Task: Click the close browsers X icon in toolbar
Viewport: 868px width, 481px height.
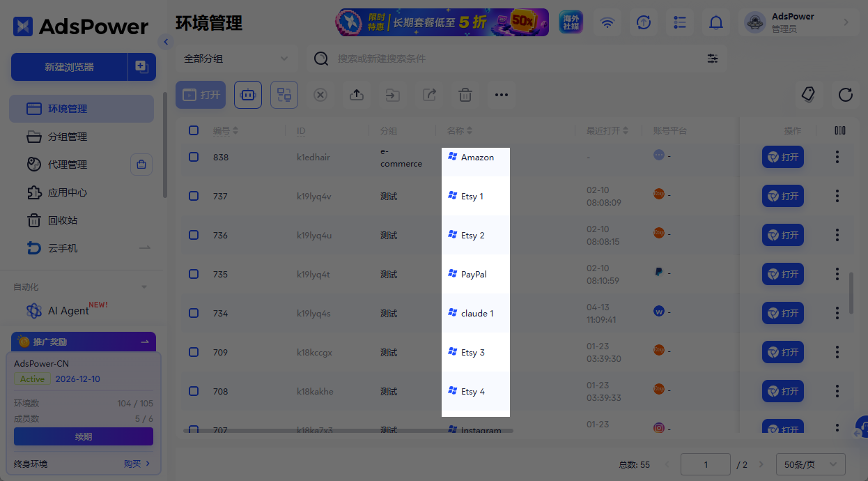Action: pyautogui.click(x=320, y=95)
